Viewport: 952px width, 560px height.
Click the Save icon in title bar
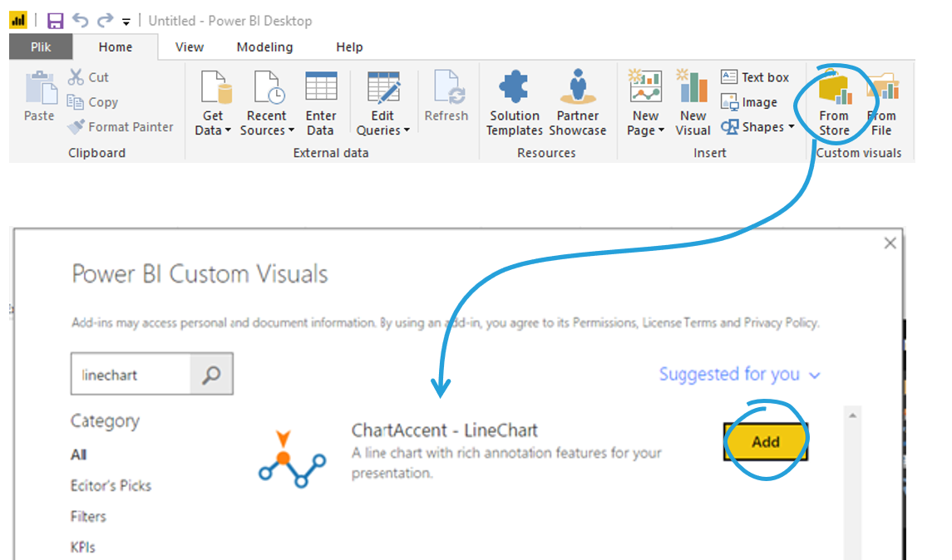point(55,21)
